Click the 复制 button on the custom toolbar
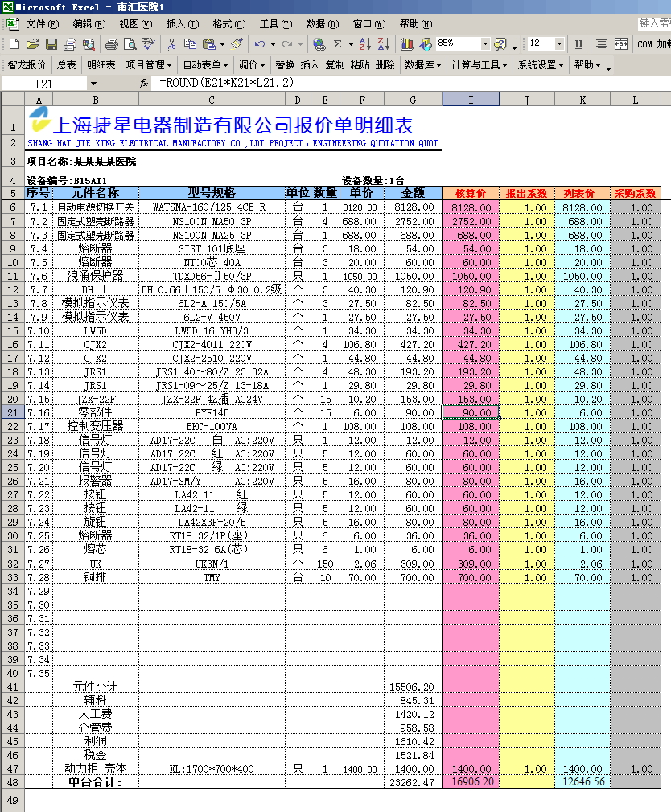671x812 pixels. pos(335,65)
